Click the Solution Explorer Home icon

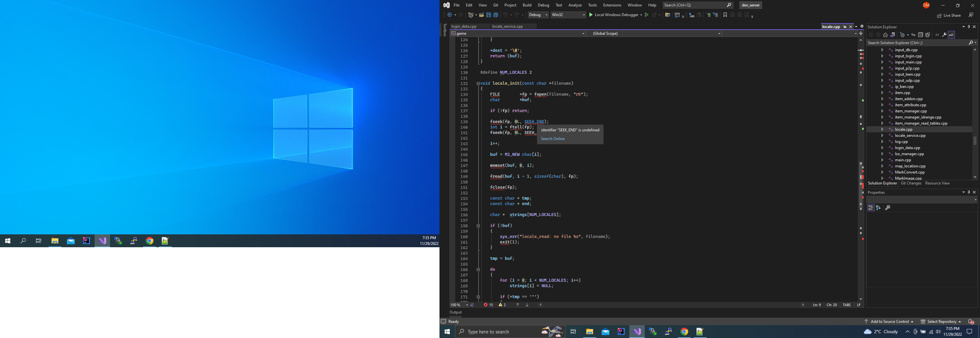885,35
